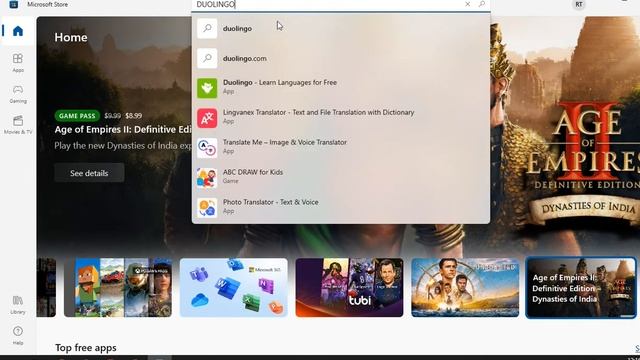Screen dimensions: 640x360
Task: Open the Minecraft and Halo games thumbnail
Action: point(118,287)
